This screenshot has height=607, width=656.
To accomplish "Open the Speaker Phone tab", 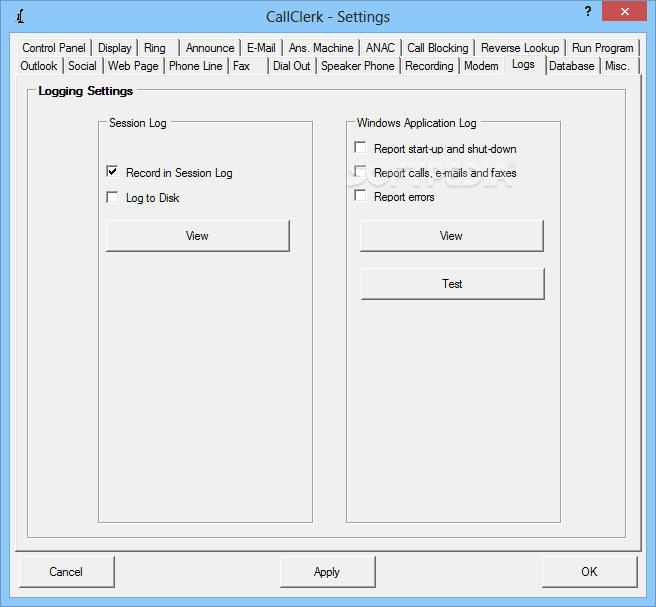I will [x=358, y=66].
